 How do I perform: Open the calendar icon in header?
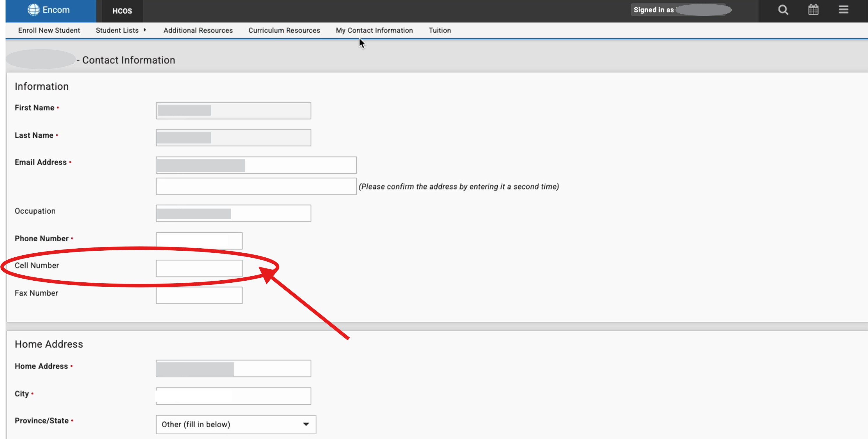pyautogui.click(x=813, y=10)
